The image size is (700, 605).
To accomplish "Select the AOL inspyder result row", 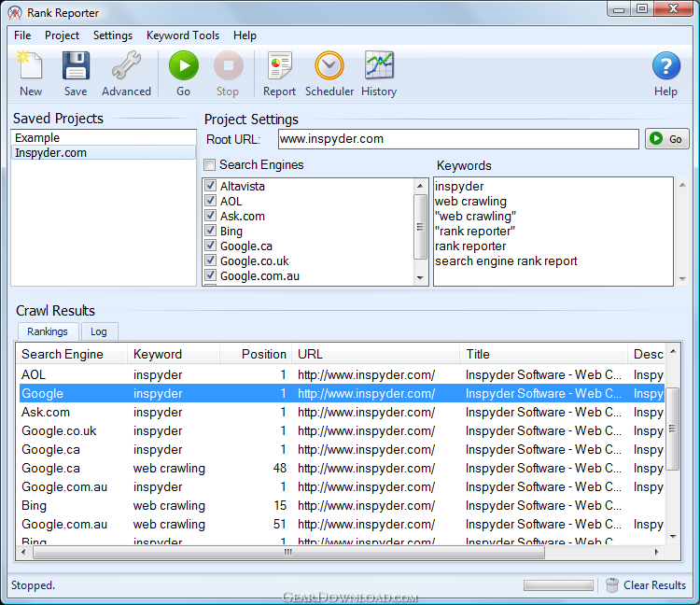I will (x=343, y=374).
